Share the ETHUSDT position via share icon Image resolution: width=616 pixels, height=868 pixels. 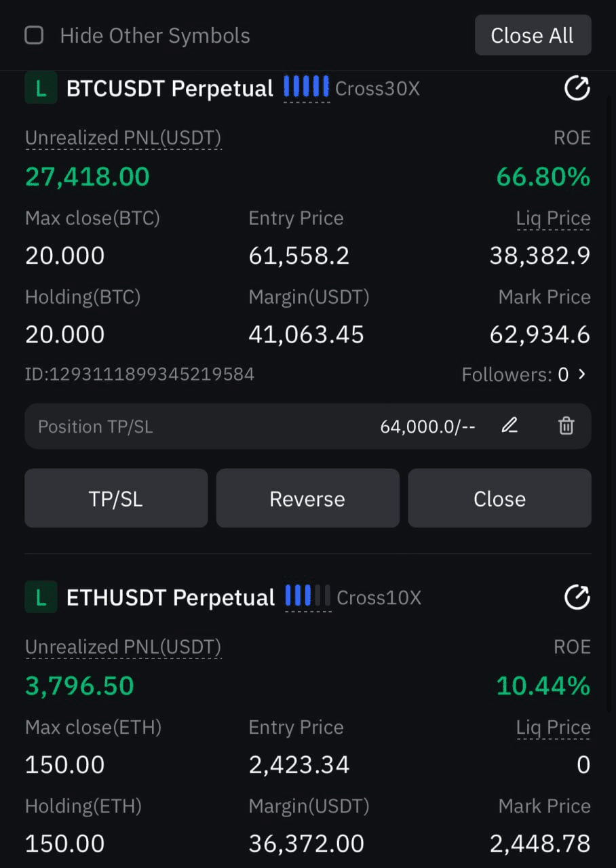pos(577,597)
